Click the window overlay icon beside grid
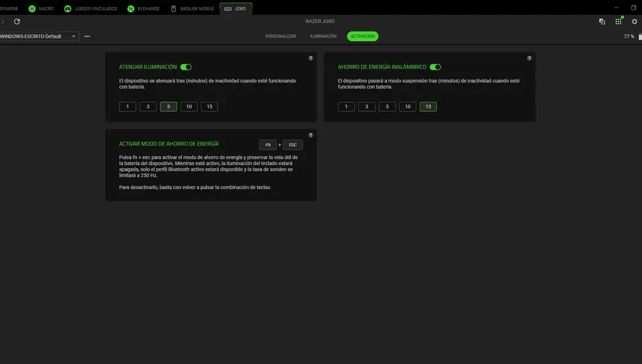The width and height of the screenshot is (642, 364). (x=602, y=21)
